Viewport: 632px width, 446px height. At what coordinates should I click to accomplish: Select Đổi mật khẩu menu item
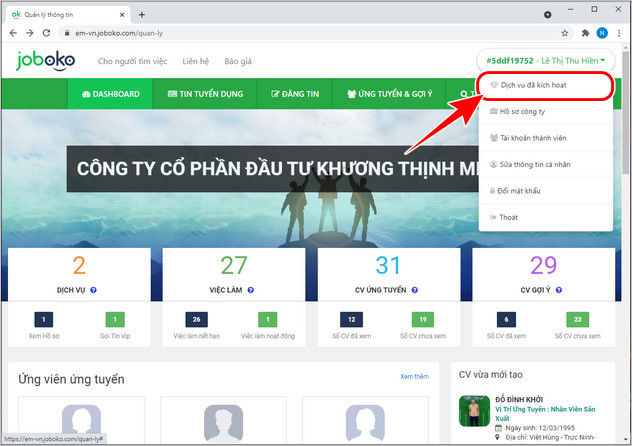546,191
